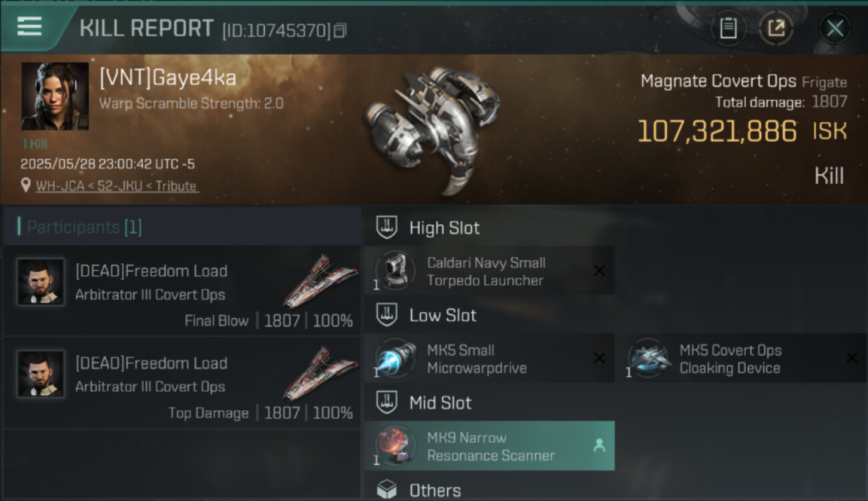The image size is (868, 501).
Task: Close the kill report window
Action: [835, 28]
